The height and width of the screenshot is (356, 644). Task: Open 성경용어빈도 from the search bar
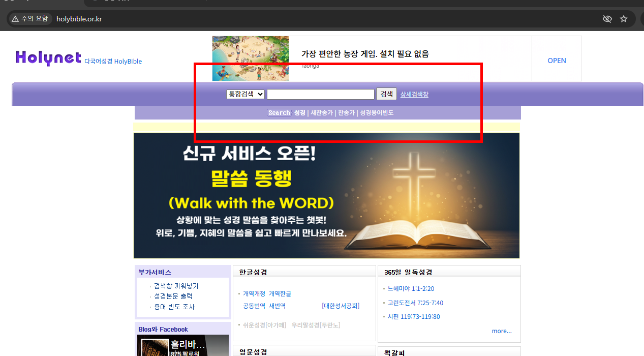click(x=377, y=112)
